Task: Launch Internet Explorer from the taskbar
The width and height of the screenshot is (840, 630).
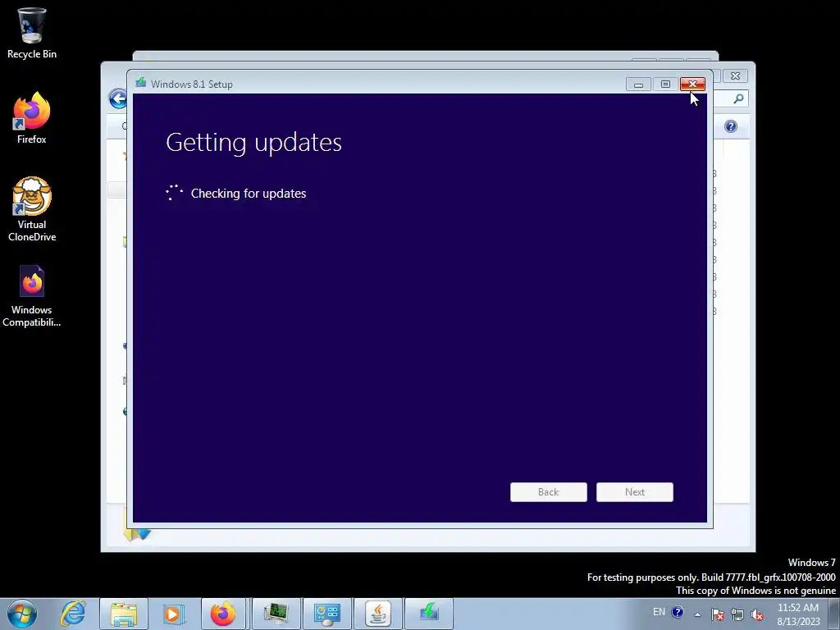Action: [73, 614]
